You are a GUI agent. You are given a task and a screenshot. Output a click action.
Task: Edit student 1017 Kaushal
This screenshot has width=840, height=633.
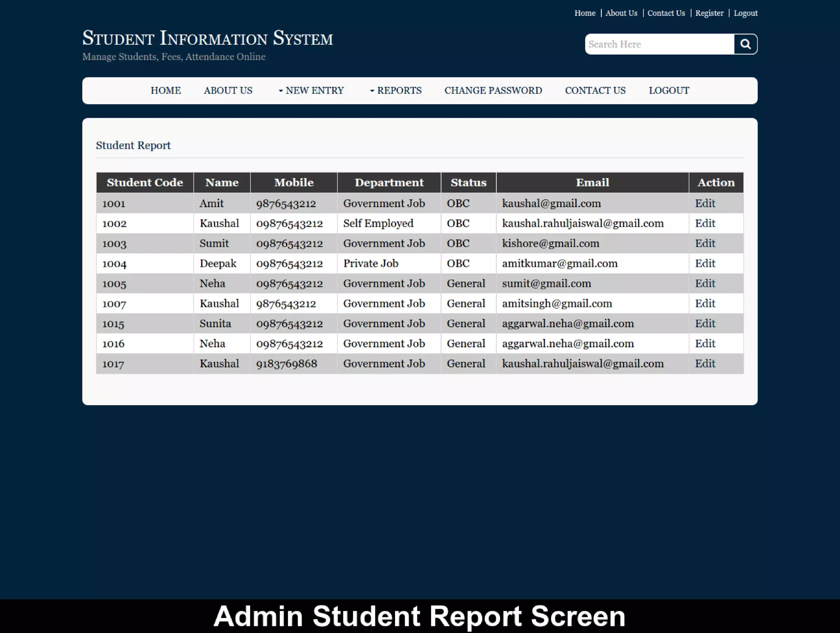coord(705,364)
